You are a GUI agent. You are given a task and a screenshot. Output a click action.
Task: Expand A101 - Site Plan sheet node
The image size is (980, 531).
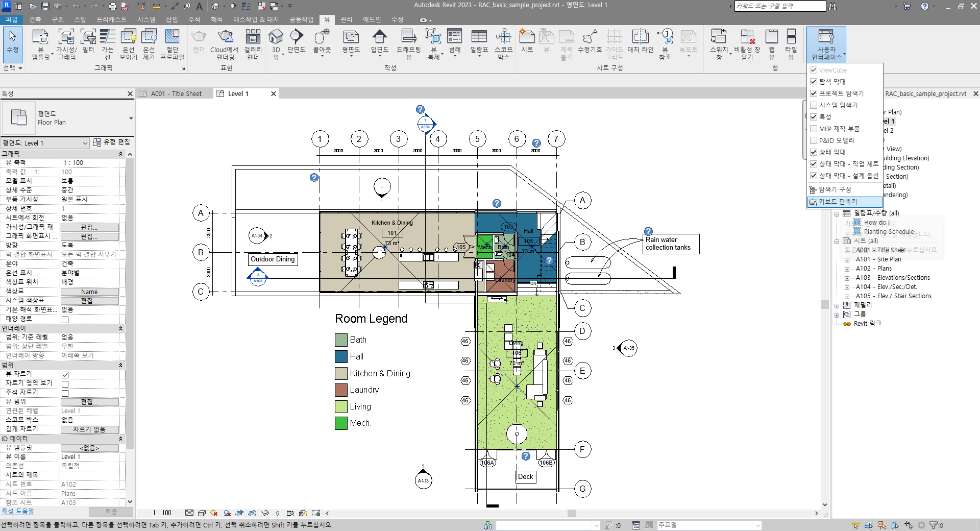click(x=847, y=260)
